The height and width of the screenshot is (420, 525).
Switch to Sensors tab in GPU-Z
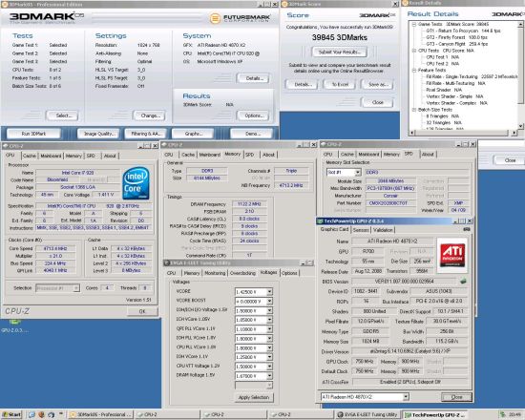coord(361,230)
